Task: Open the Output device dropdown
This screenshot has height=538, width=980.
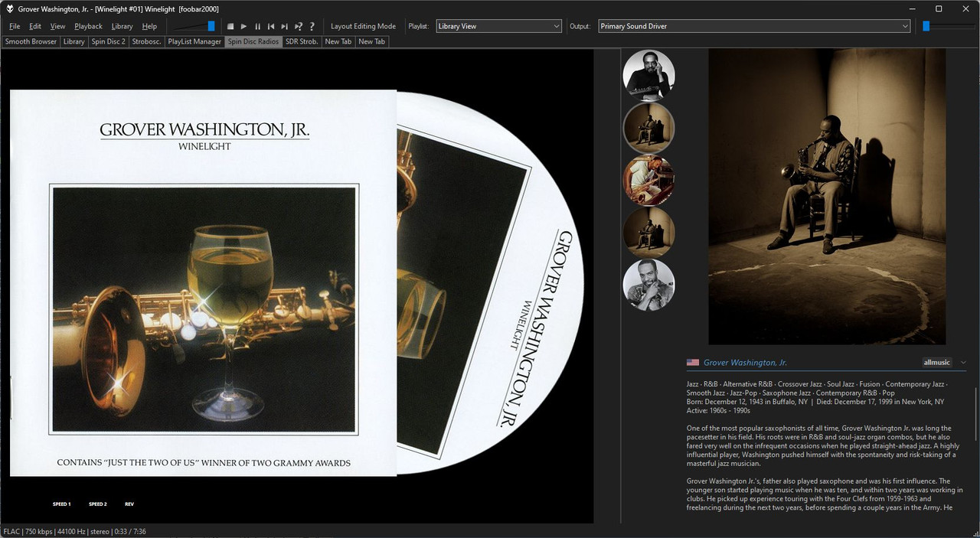Action: click(754, 26)
